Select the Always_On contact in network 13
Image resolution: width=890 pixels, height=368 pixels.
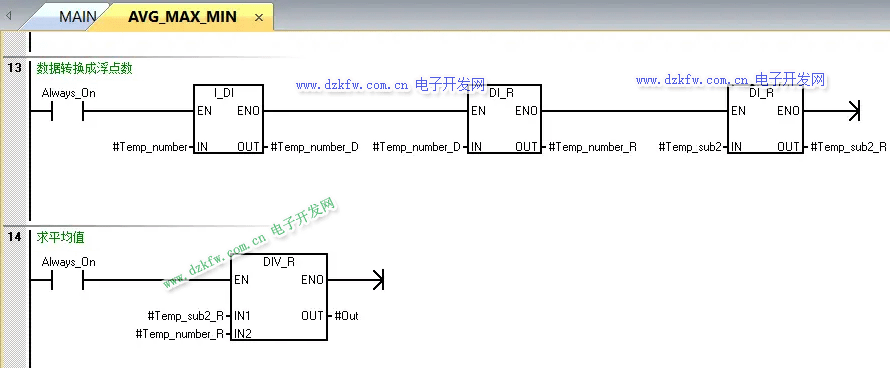[x=68, y=111]
